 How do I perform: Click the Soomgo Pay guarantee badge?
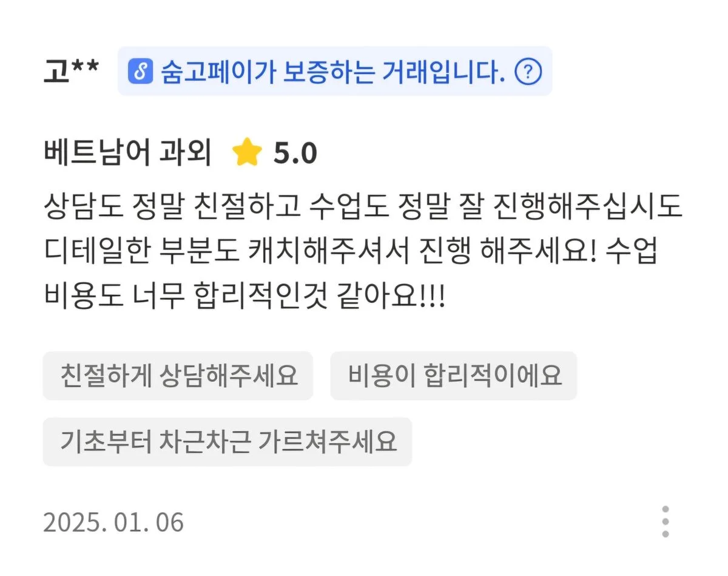[x=334, y=72]
